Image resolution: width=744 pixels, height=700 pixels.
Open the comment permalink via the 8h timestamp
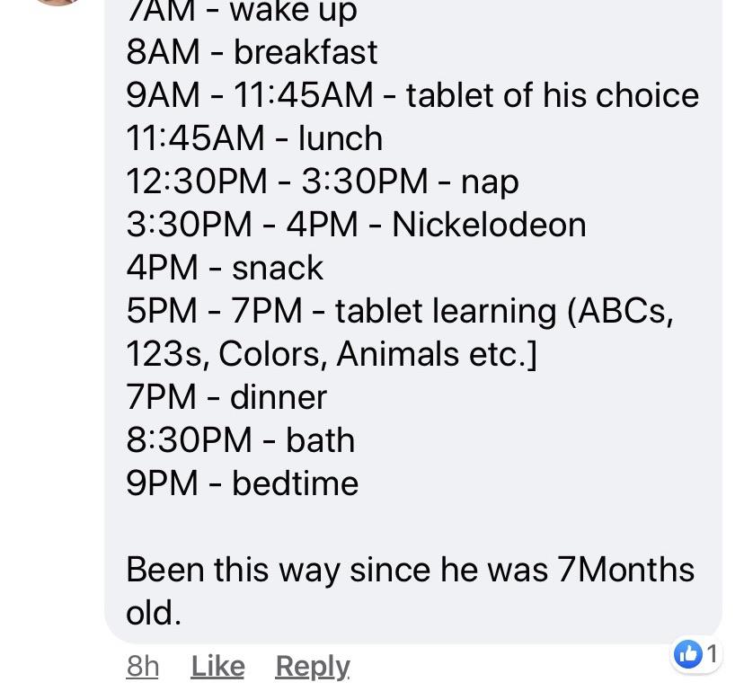coord(141,667)
